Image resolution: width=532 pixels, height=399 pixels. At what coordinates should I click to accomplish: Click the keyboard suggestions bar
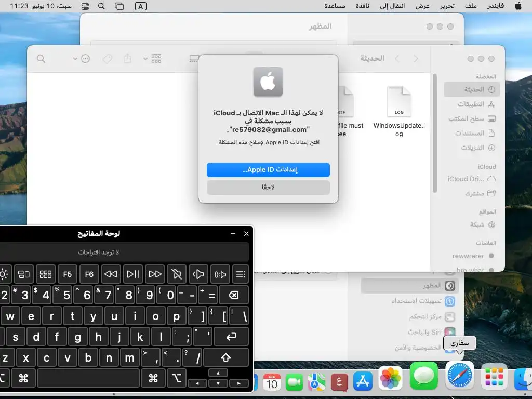[x=124, y=252]
